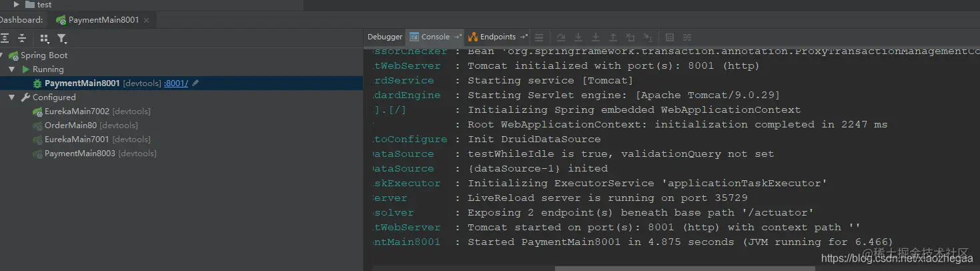Click the Trace Current Stream Chain icon
The height and width of the screenshot is (271, 980).
[x=687, y=37]
